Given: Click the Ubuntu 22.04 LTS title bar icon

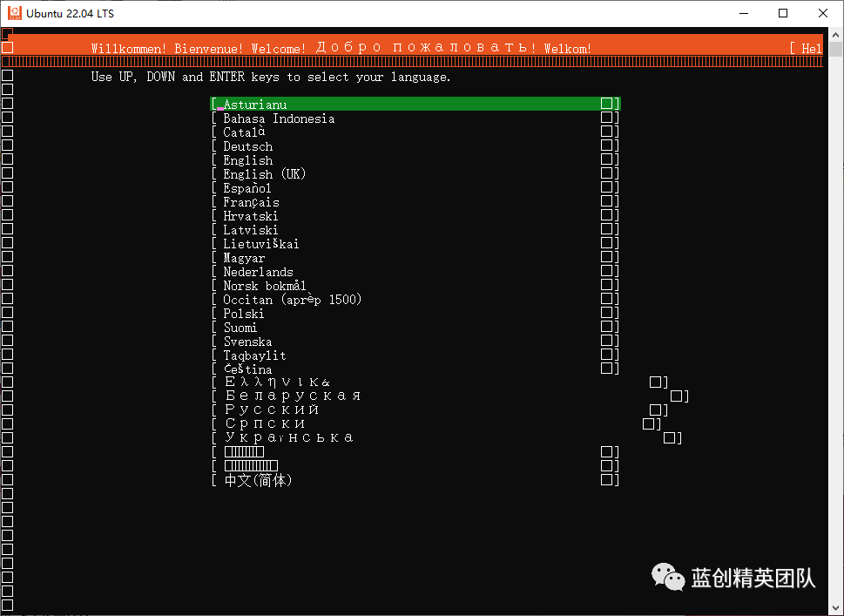Looking at the screenshot, I should point(15,13).
